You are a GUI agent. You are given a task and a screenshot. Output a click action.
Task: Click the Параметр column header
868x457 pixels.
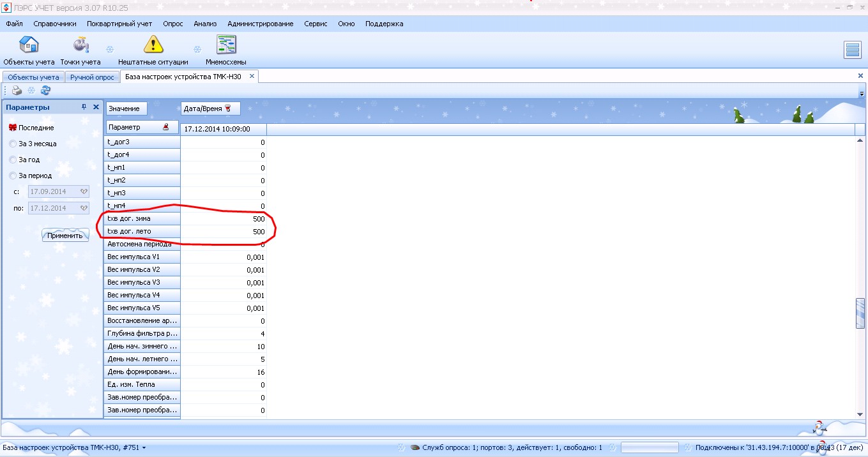point(142,127)
